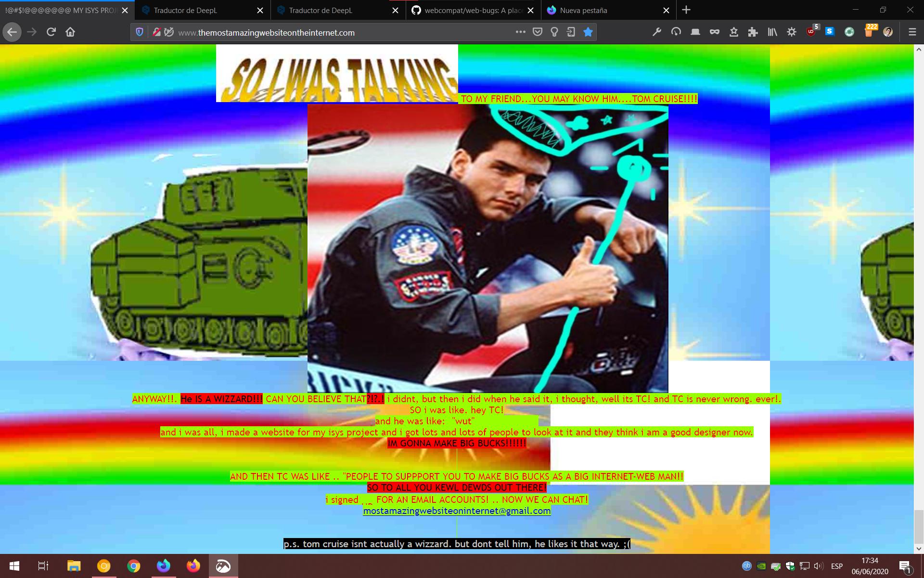The height and width of the screenshot is (578, 924).
Task: Open Google Chrome from the taskbar
Action: click(x=133, y=566)
